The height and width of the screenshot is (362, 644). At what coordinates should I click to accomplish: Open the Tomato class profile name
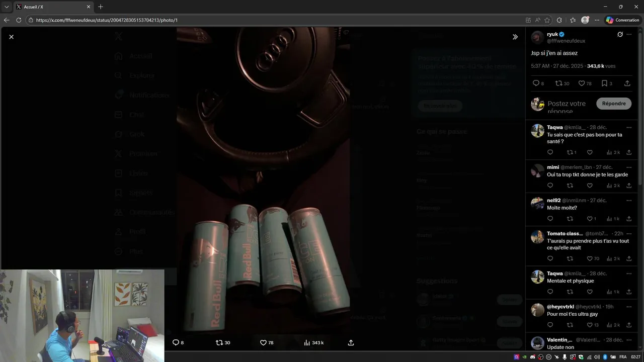coord(565,233)
